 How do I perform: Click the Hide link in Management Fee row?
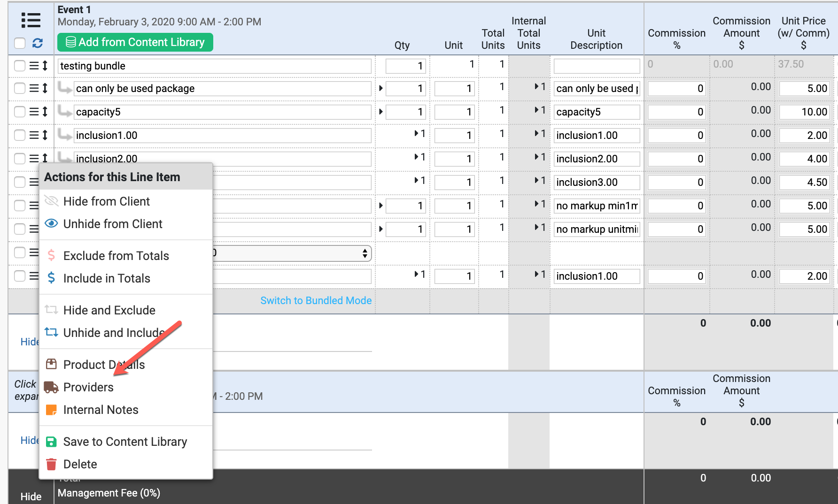tap(31, 496)
